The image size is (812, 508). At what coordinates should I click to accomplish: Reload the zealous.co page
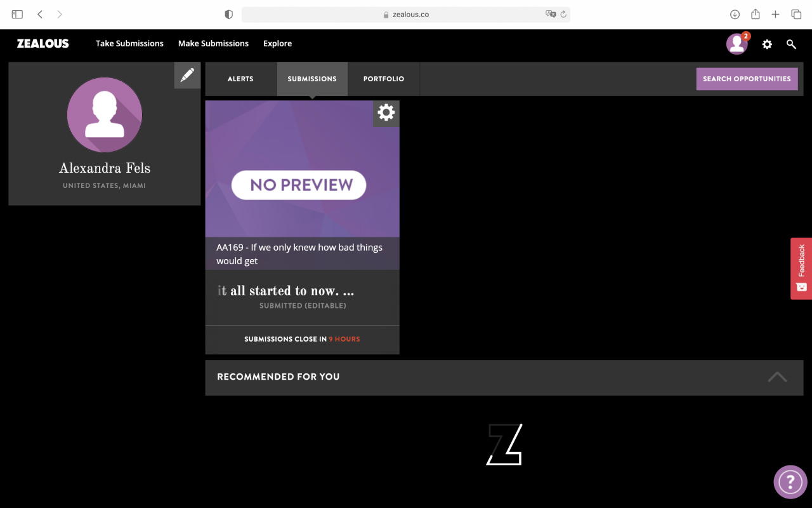click(x=563, y=14)
